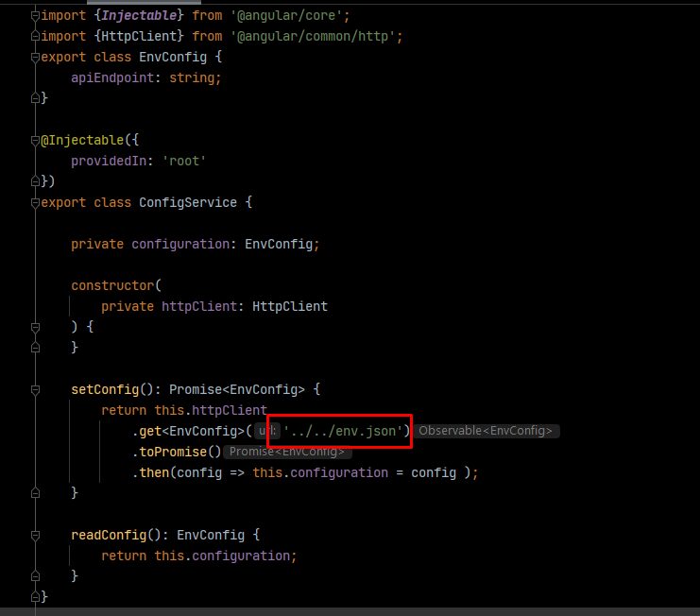Click the 'constructor' keyword
Image resolution: width=700 pixels, height=616 pixels.
[x=112, y=285]
